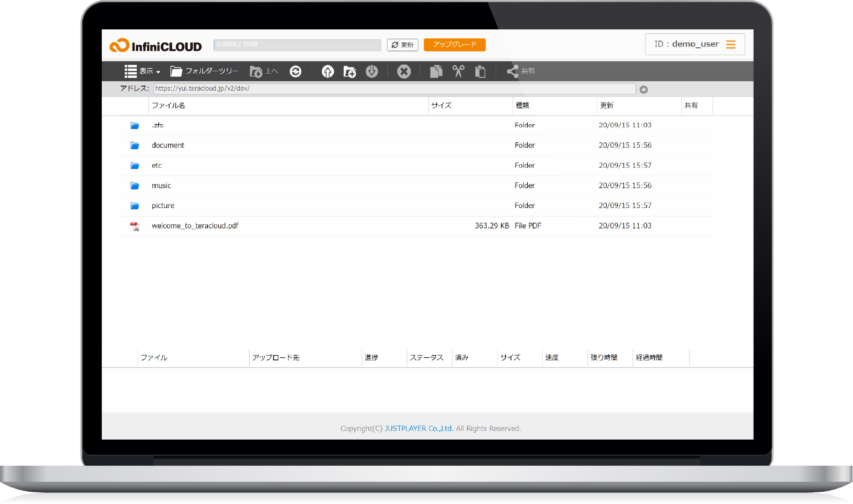The image size is (853, 504).
Task: Click the 更新 refresh button
Action: pyautogui.click(x=403, y=45)
